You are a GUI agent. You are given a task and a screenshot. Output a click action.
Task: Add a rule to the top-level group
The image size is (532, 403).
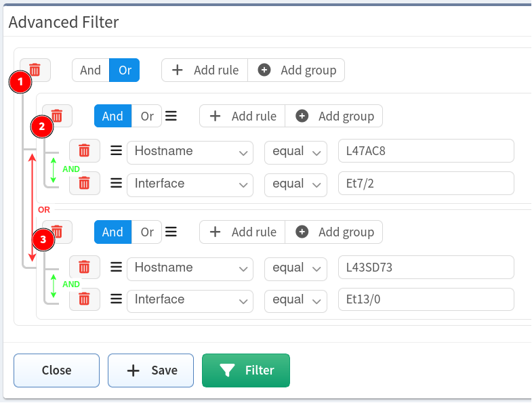205,70
